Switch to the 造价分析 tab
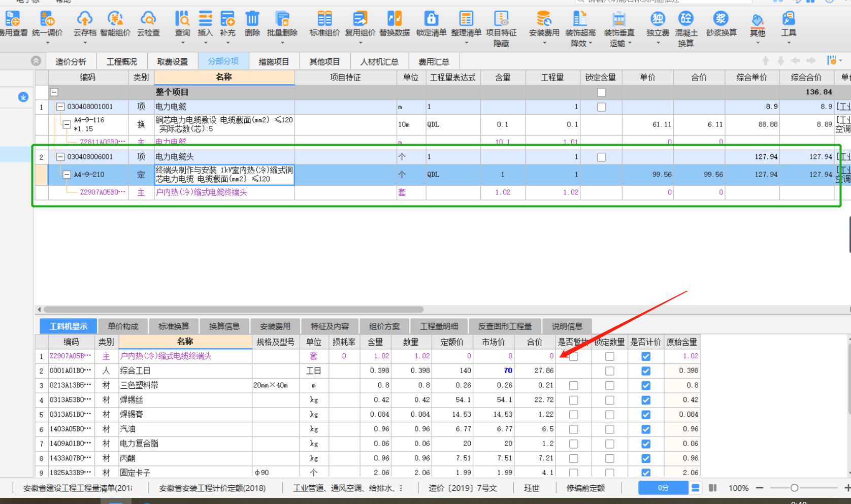This screenshot has width=851, height=504. [71, 61]
